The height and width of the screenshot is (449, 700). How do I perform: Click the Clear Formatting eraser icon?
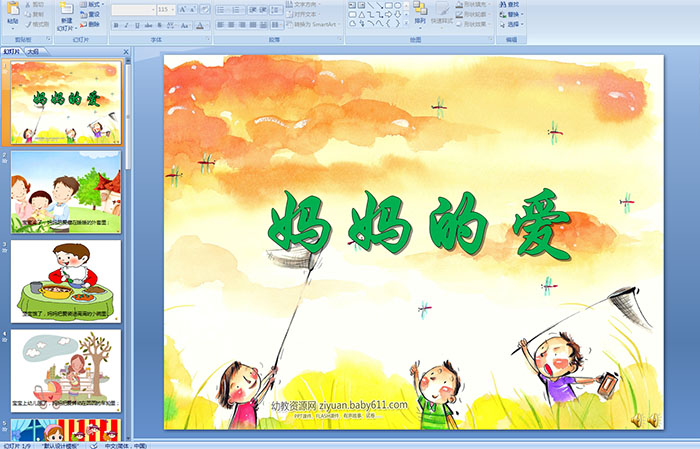(205, 9)
